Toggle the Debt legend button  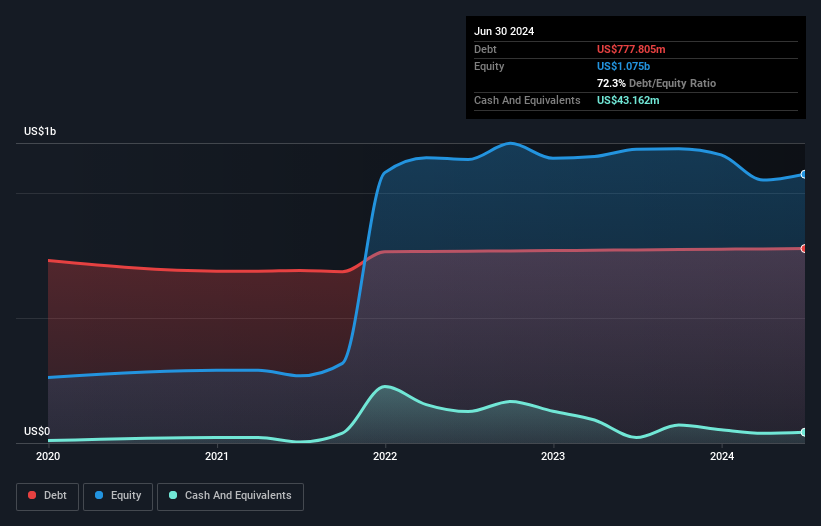pyautogui.click(x=48, y=496)
